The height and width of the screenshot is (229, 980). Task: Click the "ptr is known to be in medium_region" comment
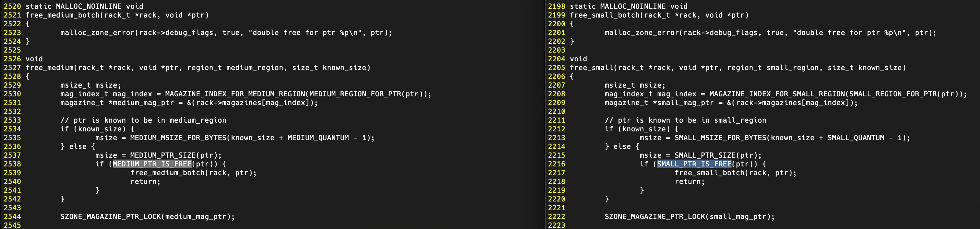[143, 120]
